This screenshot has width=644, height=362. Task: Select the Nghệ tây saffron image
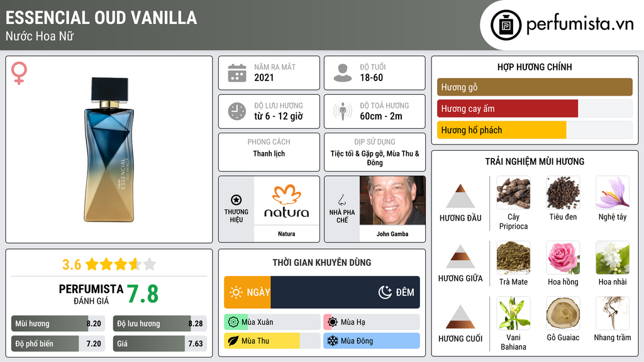[x=613, y=193]
